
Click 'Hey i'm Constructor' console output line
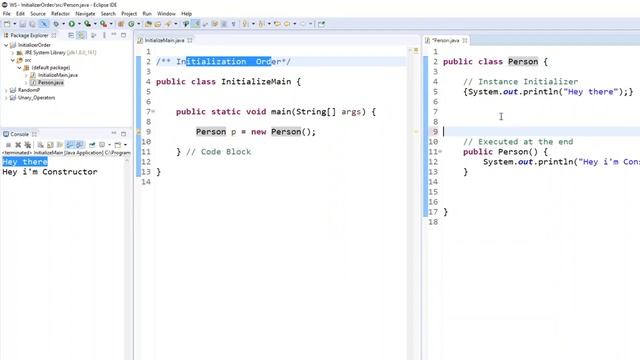coord(50,172)
